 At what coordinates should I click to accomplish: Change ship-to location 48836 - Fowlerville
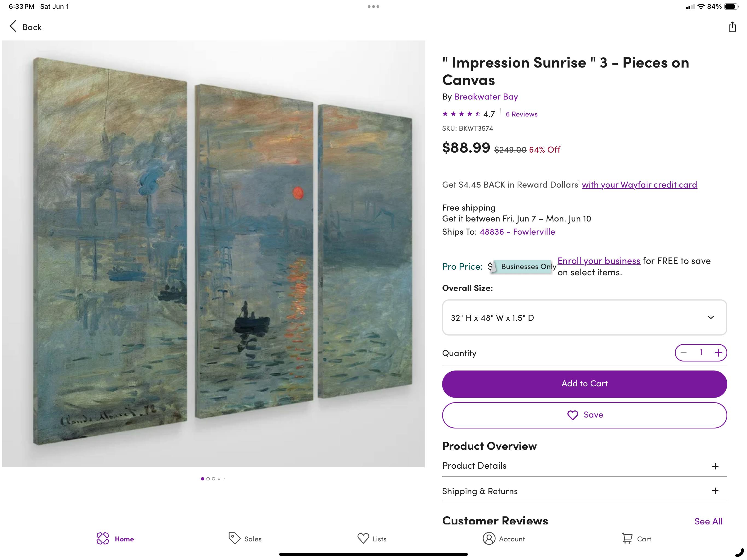tap(517, 232)
